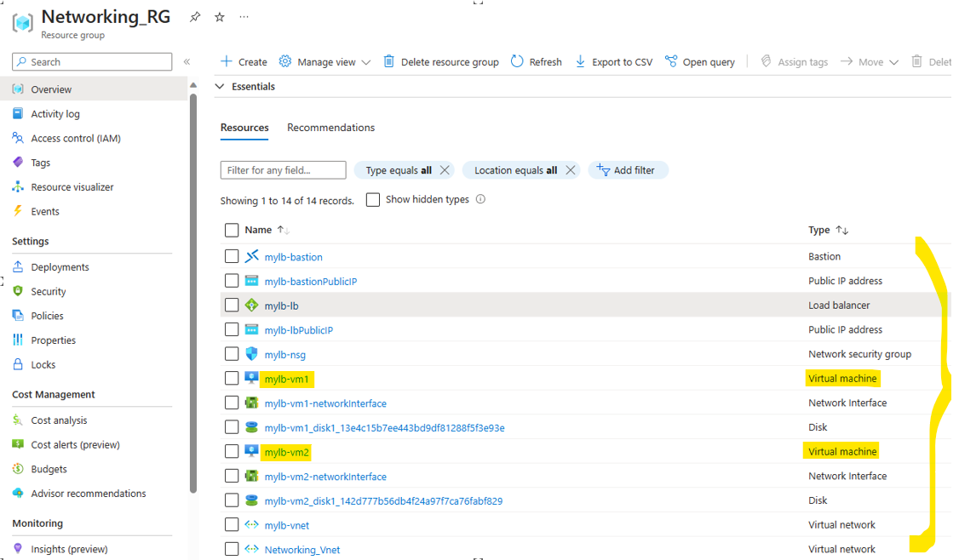Click the sidebar Search field

click(x=92, y=62)
